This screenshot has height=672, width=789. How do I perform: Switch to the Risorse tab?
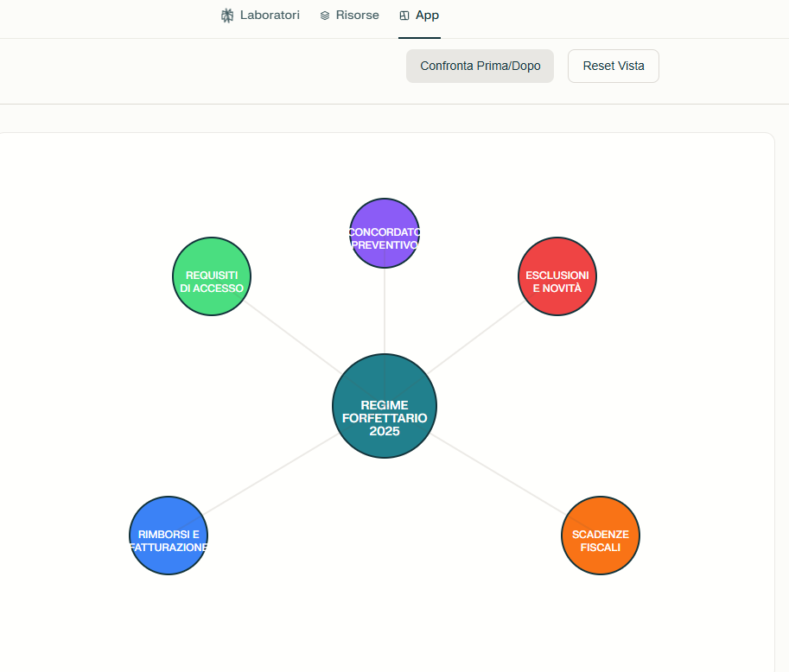pos(357,16)
